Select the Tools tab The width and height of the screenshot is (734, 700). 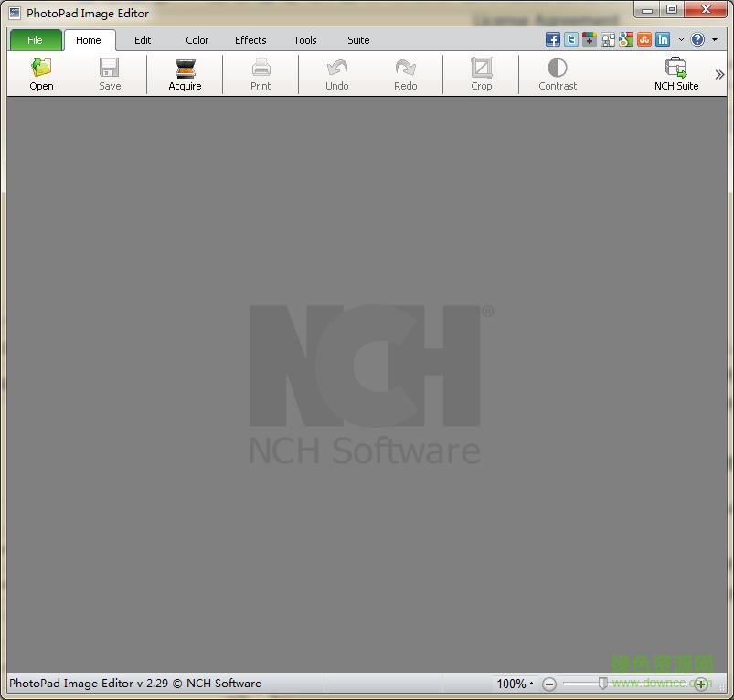click(305, 40)
